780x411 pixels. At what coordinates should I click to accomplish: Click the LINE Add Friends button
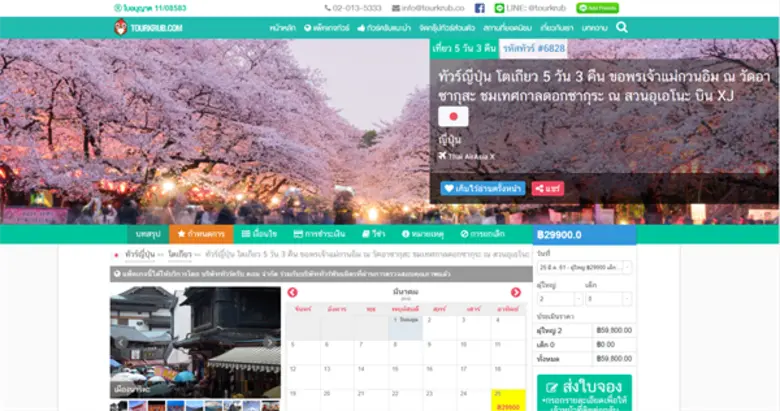598,8
